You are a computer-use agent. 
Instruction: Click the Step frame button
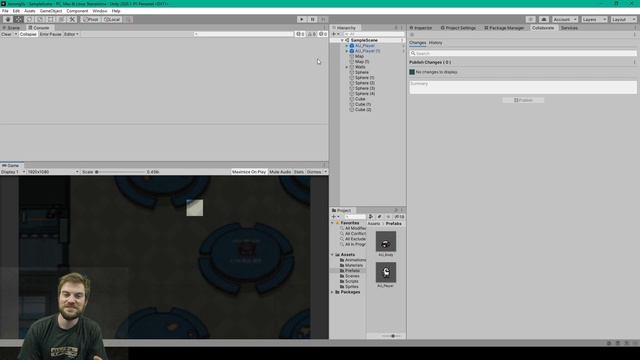pos(323,19)
